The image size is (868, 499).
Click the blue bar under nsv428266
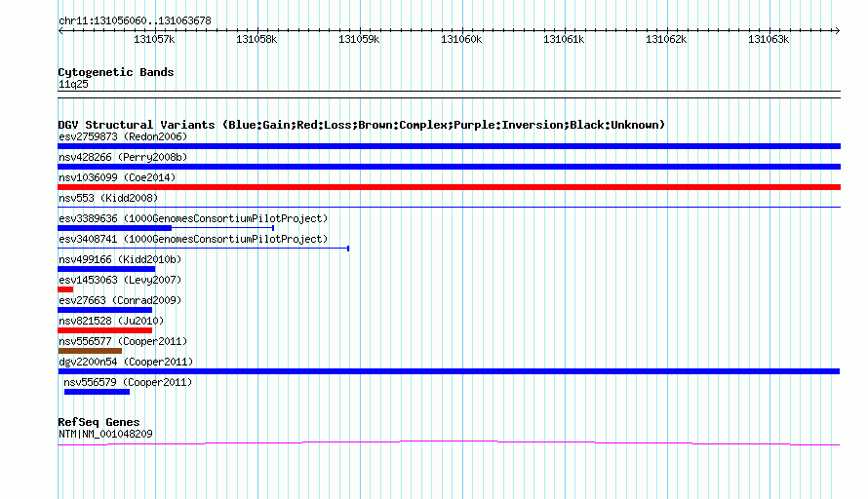tap(449, 167)
